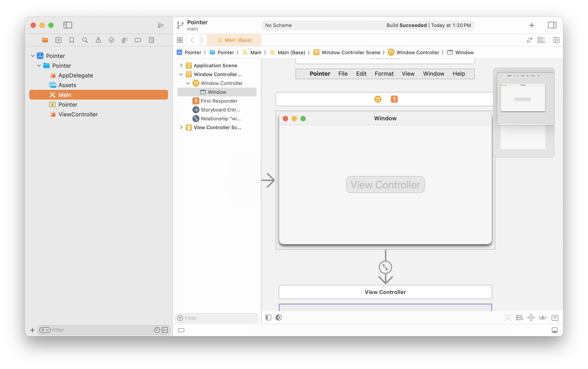Viewport: 588px width, 369px height.
Task: Click the Update Frames icon in canvas bar
Action: [x=508, y=317]
